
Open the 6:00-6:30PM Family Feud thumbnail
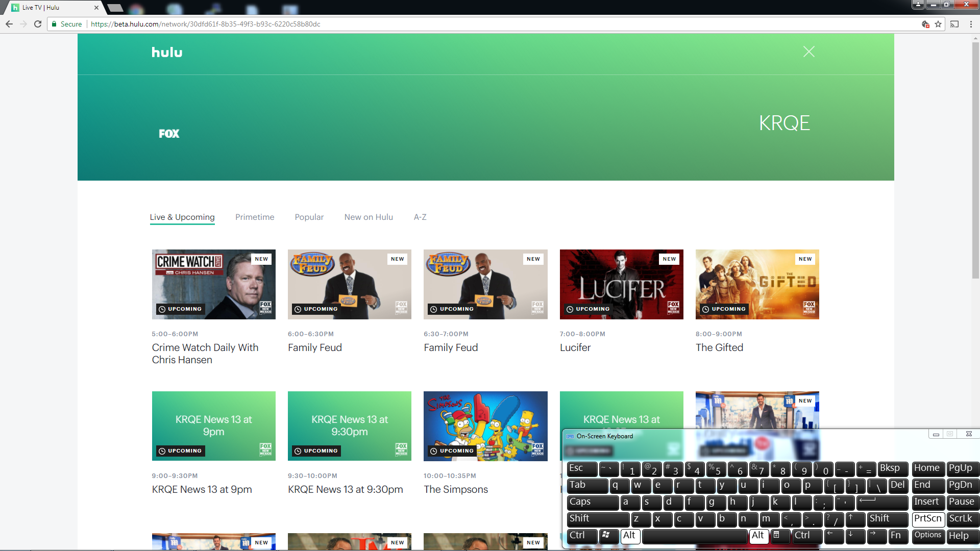click(350, 284)
